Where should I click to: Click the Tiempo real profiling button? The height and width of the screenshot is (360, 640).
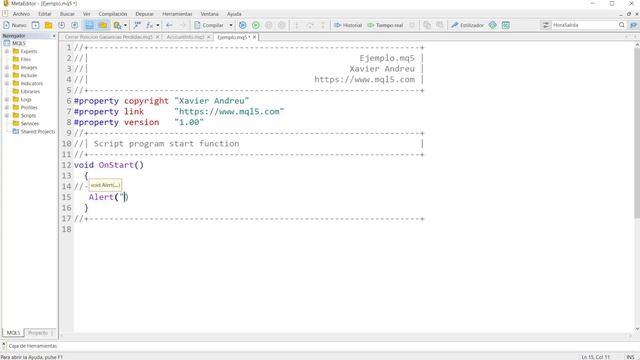point(385,25)
